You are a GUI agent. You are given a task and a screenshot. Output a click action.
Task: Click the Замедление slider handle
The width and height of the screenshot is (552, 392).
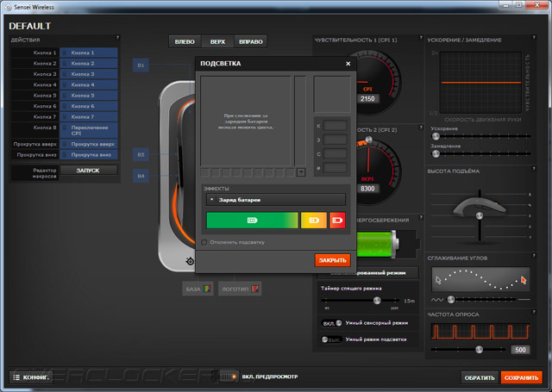tap(436, 153)
